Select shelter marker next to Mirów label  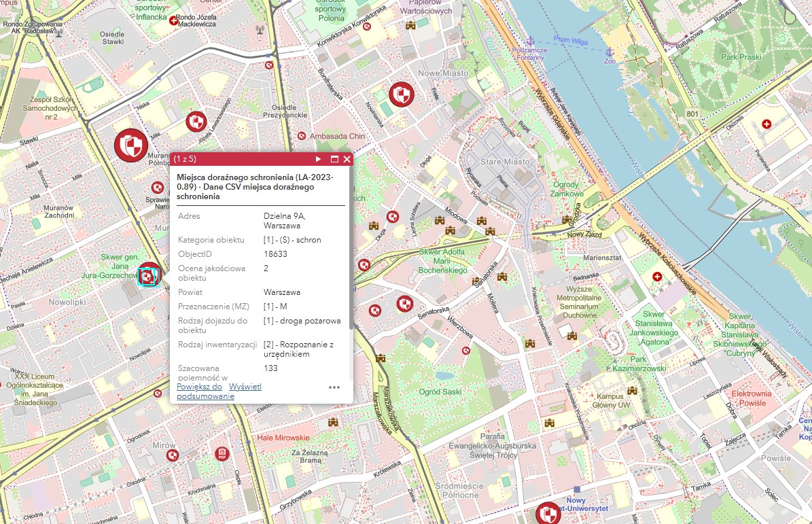click(173, 455)
